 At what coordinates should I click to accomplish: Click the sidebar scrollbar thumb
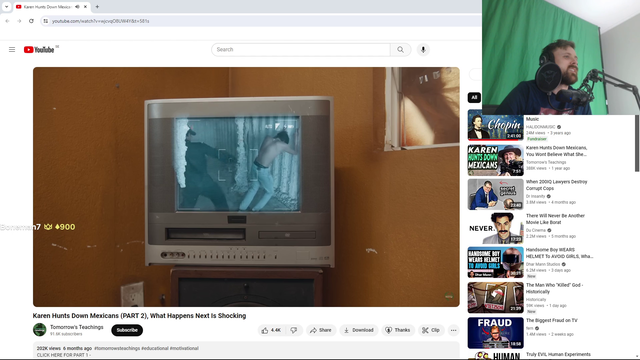637,143
